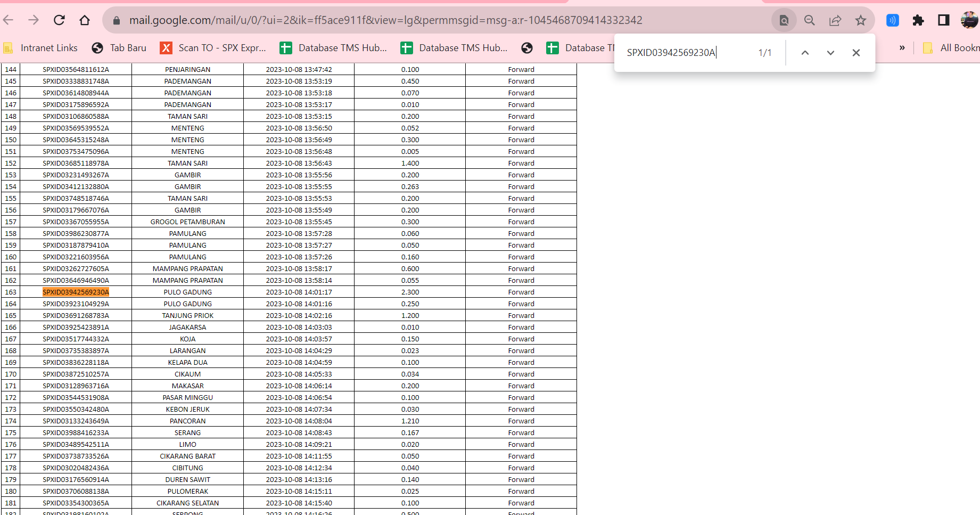The width and height of the screenshot is (980, 515).
Task: Click the address bar URL
Action: click(385, 20)
